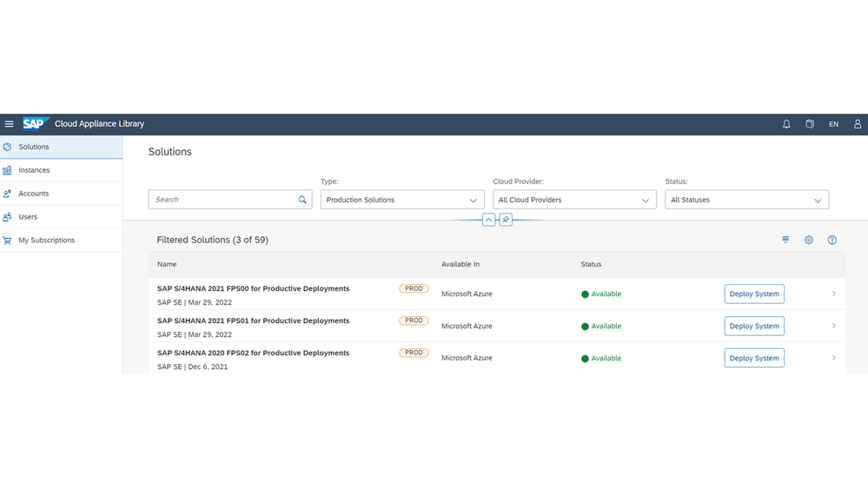Screen dimensions: 868x488
Task: Deploy System for S/4HANA 2021 FPS01
Action: [x=754, y=326]
